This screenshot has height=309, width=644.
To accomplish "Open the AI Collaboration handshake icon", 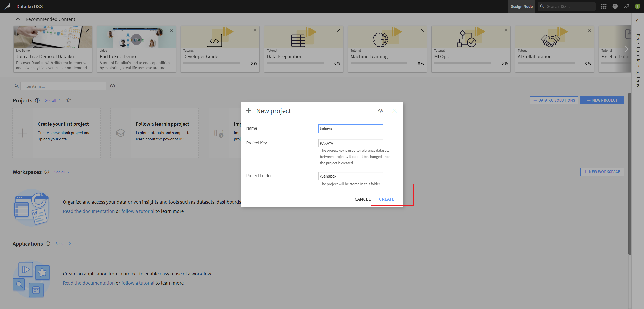I will 551,40.
